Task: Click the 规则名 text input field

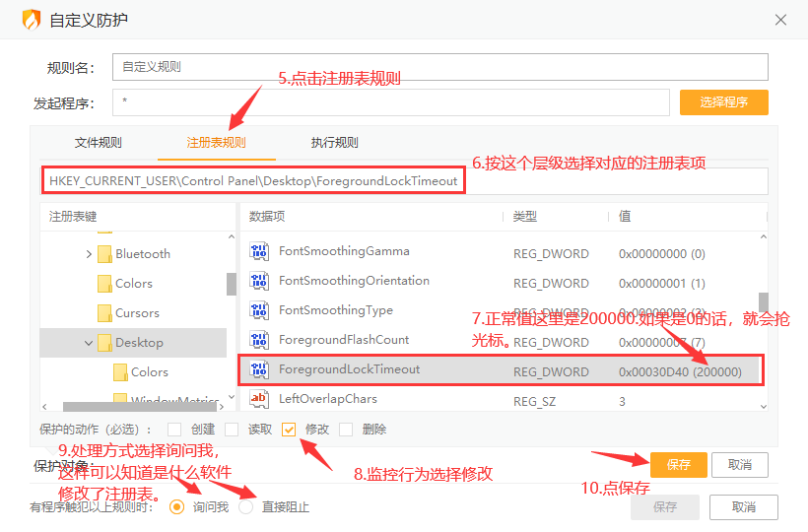Action: (439, 67)
